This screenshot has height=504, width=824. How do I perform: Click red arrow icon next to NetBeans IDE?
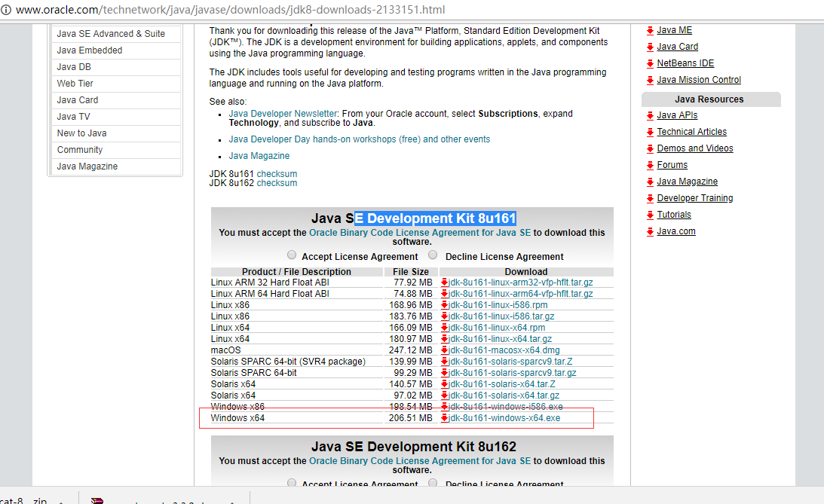[x=650, y=63]
